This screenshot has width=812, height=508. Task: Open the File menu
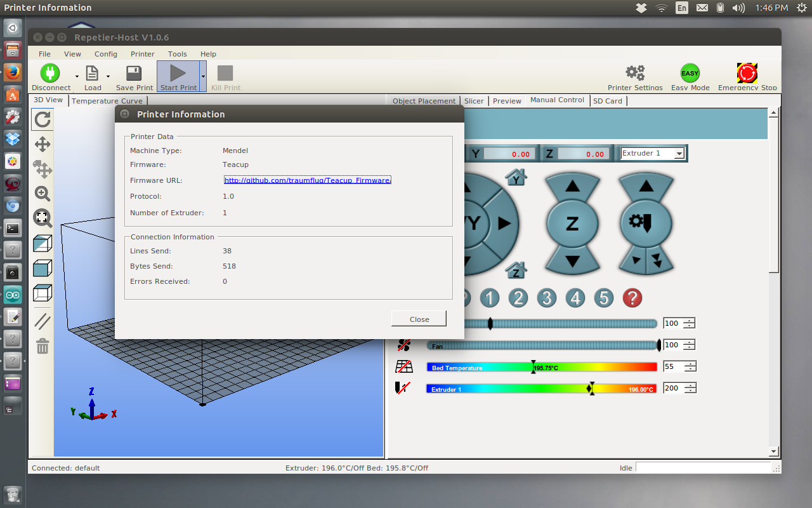(x=44, y=54)
